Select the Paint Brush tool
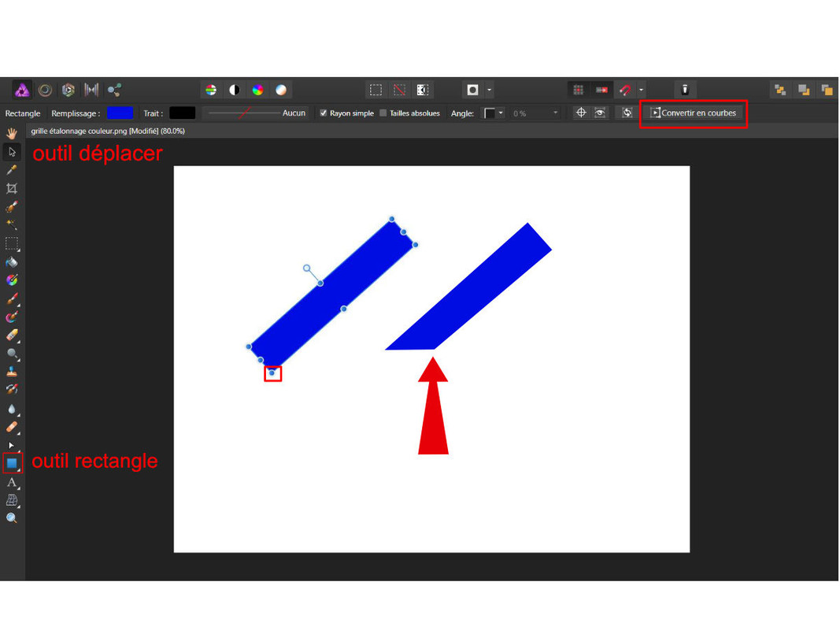The image size is (840, 630). click(x=12, y=298)
